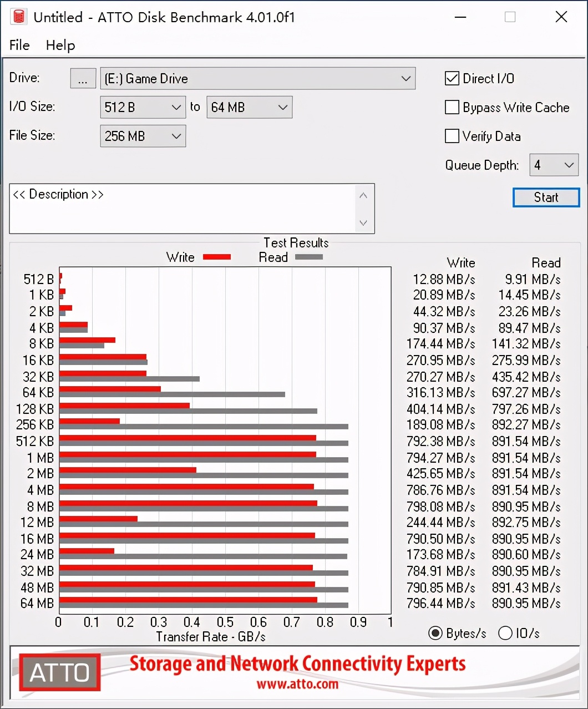The height and width of the screenshot is (709, 588).
Task: Select the Bytes/s radio button
Action: [x=435, y=633]
